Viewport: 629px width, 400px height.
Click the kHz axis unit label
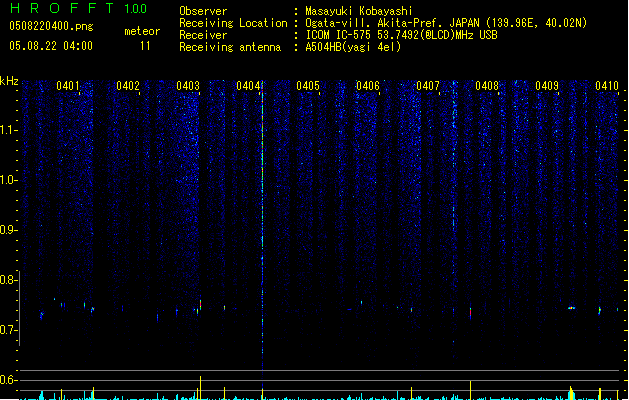[9, 81]
